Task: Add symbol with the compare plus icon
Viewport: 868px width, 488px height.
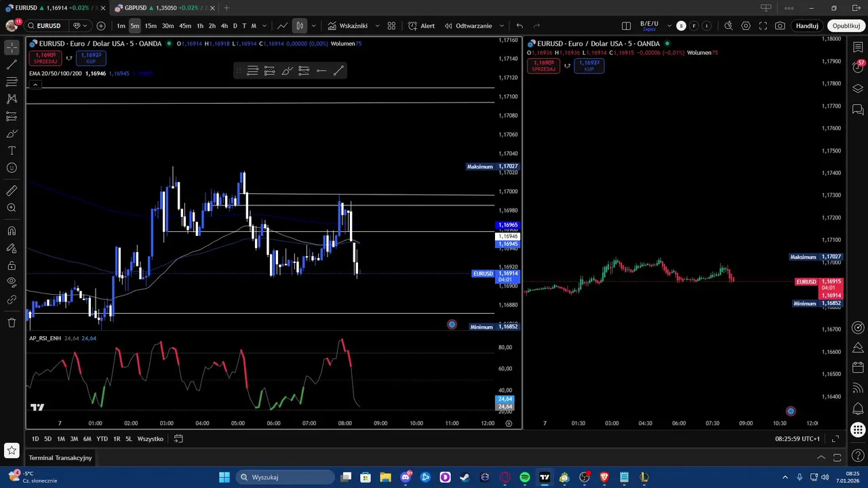Action: click(x=101, y=26)
